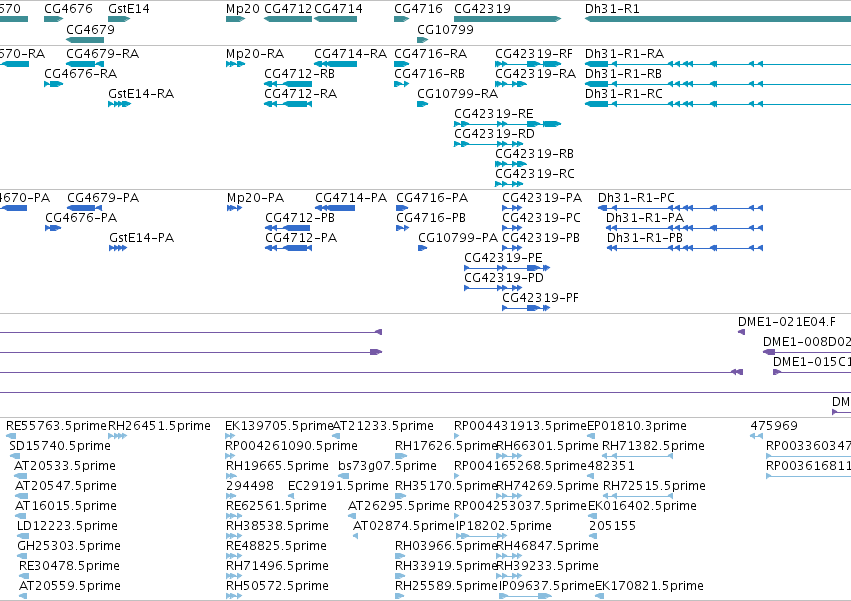Click the CG4712 gene label
851x601 pixels.
288,9
